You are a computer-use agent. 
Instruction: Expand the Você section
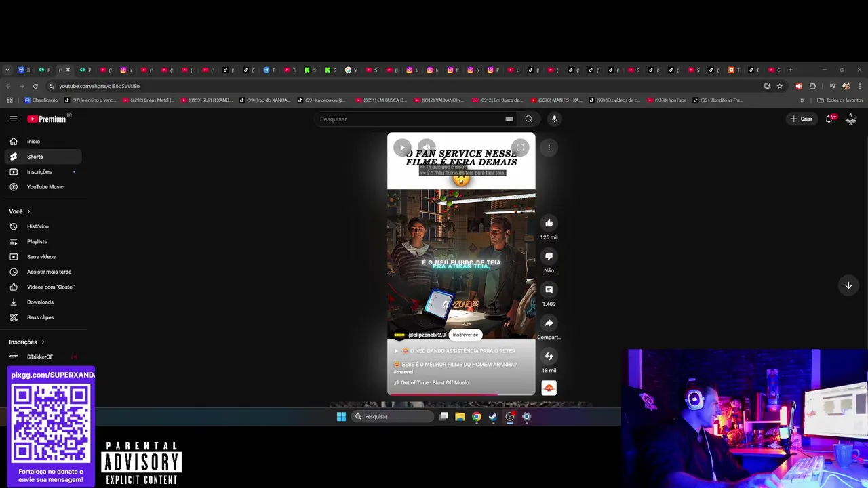(20, 211)
